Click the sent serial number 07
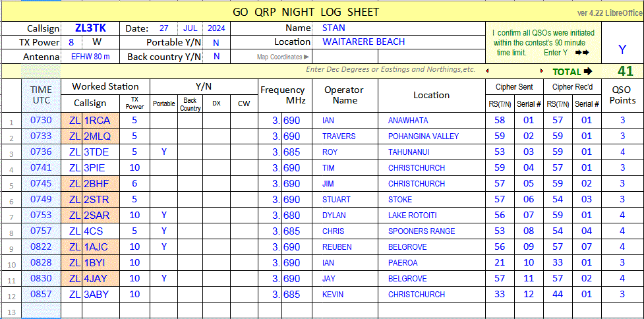Image resolution: width=644 pixels, height=319 pixels. point(529,215)
